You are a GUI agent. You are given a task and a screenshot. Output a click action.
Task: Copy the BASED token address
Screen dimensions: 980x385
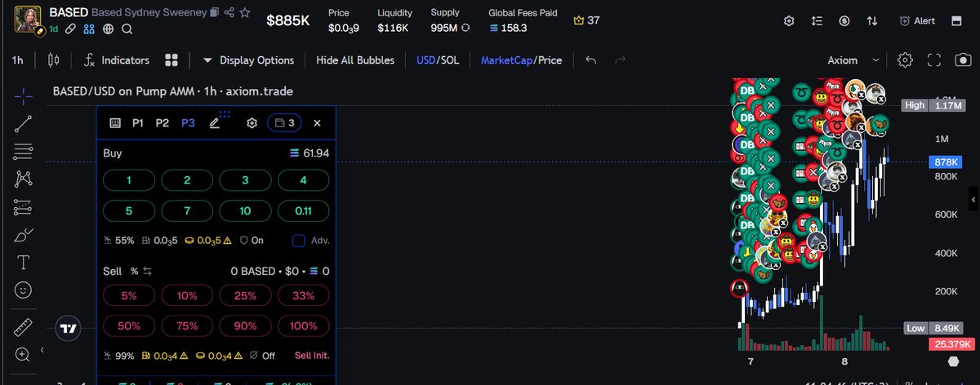pyautogui.click(x=214, y=13)
